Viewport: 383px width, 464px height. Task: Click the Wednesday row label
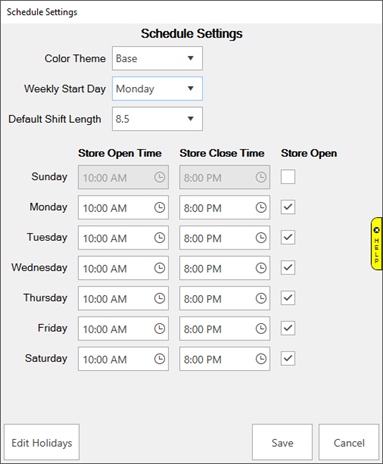point(39,267)
